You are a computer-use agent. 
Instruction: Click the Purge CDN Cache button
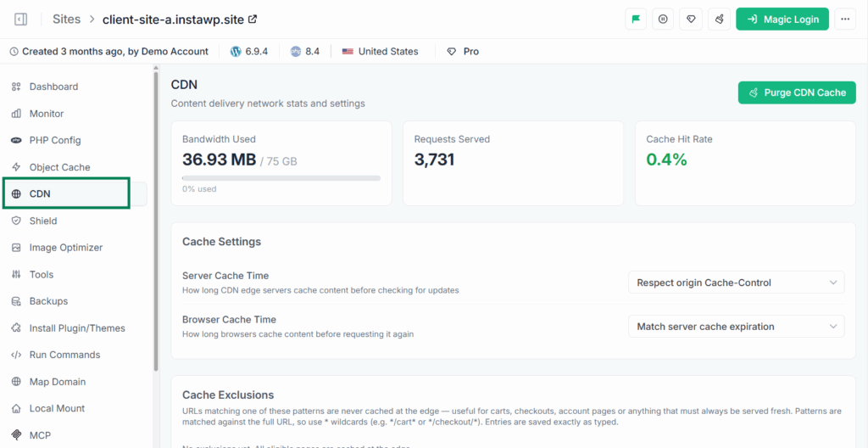pyautogui.click(x=797, y=92)
